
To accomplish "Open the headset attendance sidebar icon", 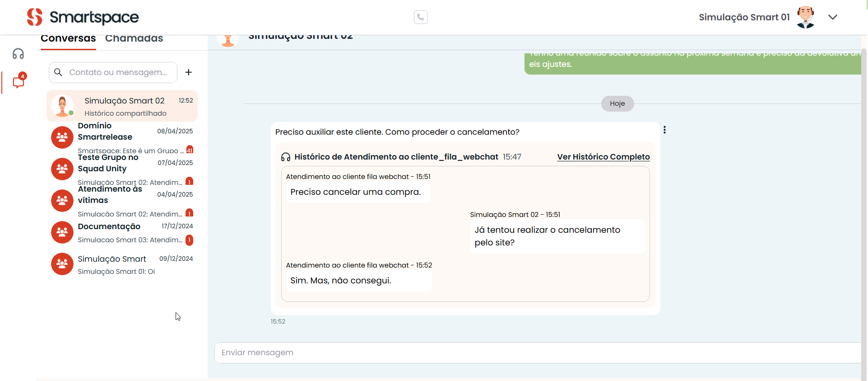I will point(18,54).
